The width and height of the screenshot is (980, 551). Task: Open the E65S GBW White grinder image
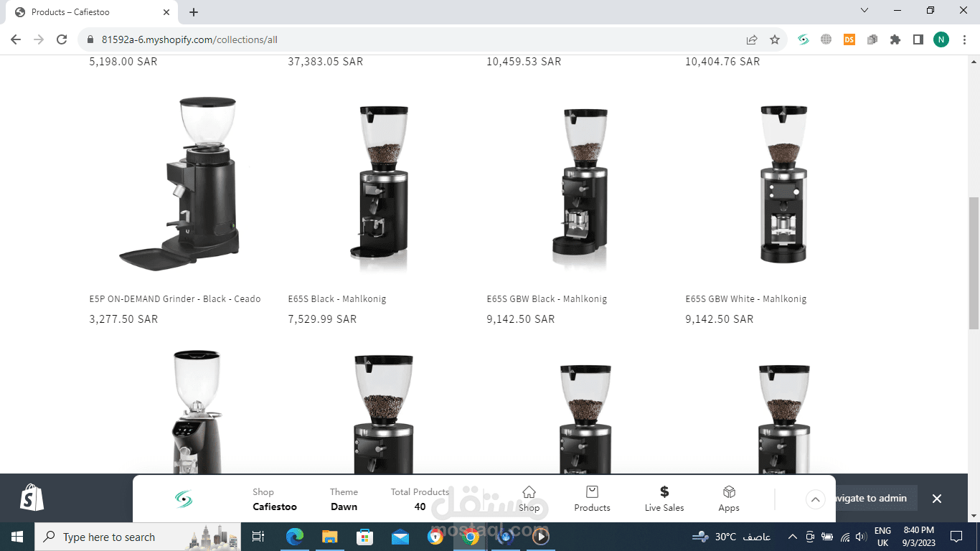click(x=775, y=183)
